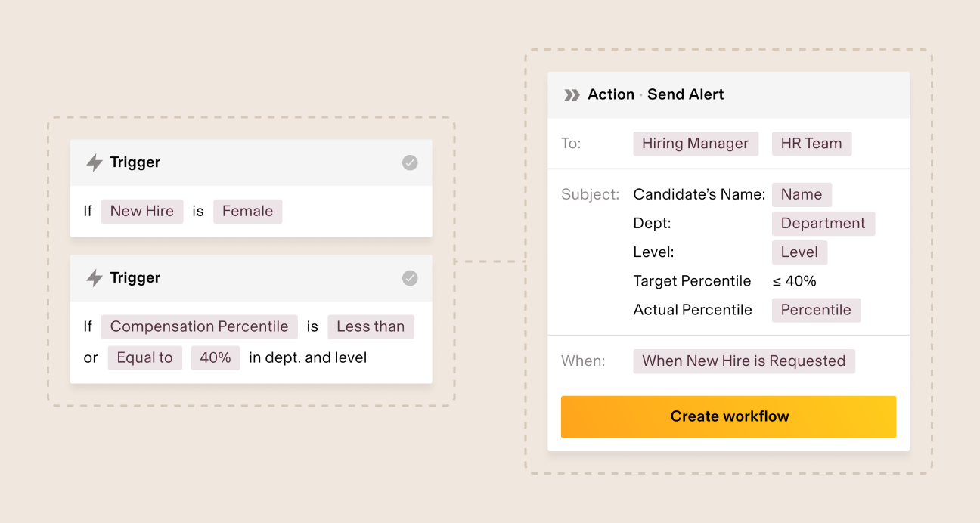
Task: Select the Hiring Manager recipient tag
Action: point(695,143)
